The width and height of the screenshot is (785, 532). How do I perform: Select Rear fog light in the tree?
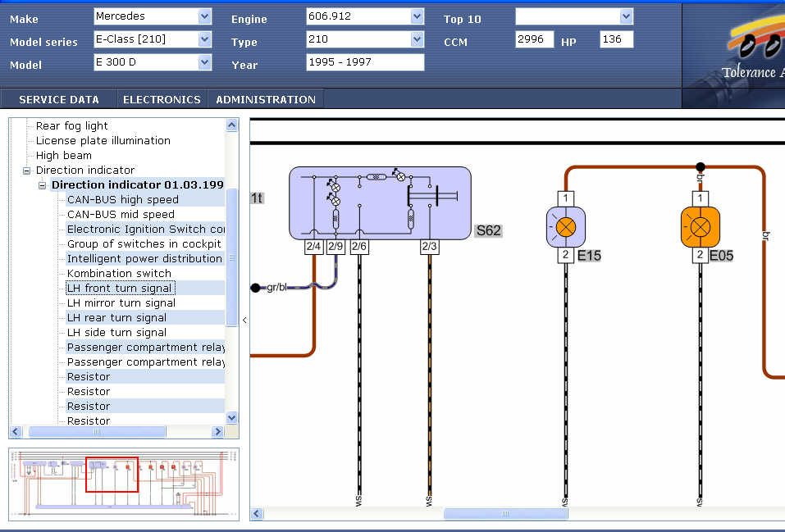click(x=71, y=126)
